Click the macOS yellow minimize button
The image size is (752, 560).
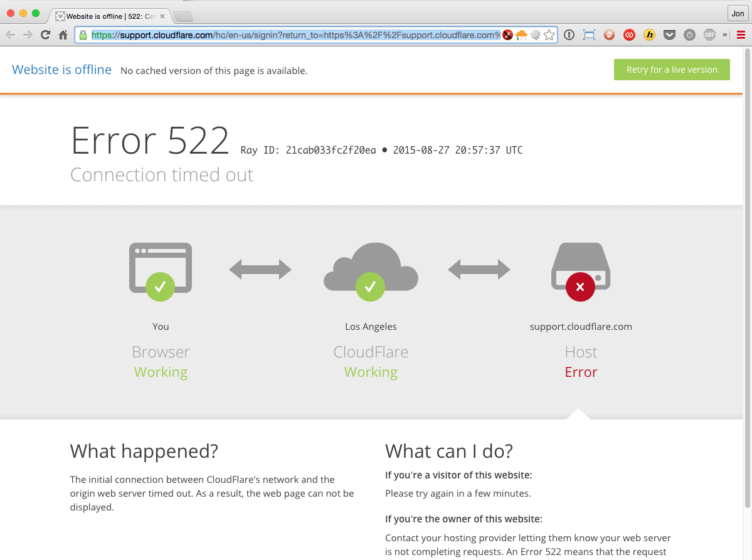click(x=23, y=13)
